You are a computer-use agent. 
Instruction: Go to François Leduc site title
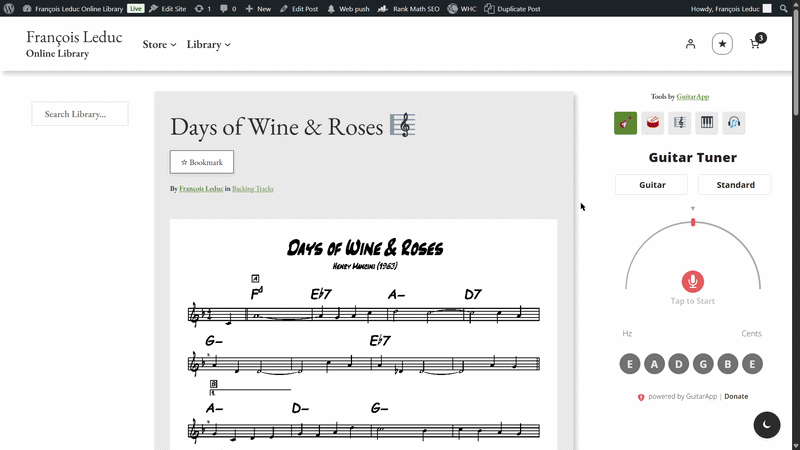click(74, 37)
